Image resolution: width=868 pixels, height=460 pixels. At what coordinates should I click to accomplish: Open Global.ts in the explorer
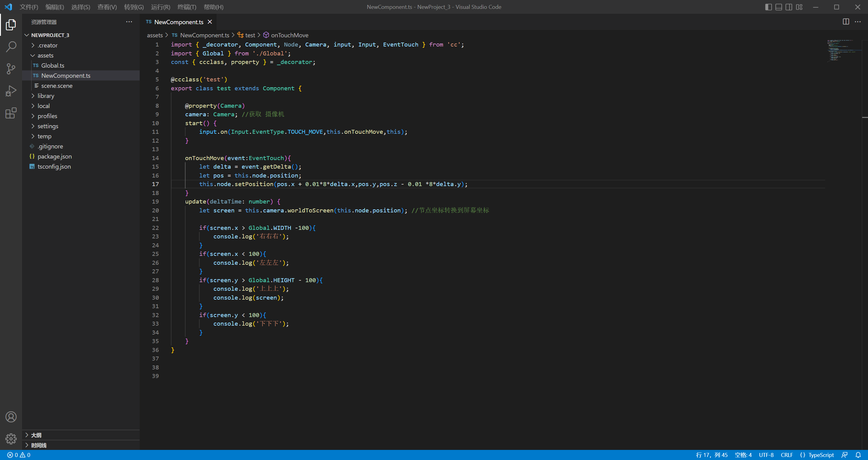(53, 66)
